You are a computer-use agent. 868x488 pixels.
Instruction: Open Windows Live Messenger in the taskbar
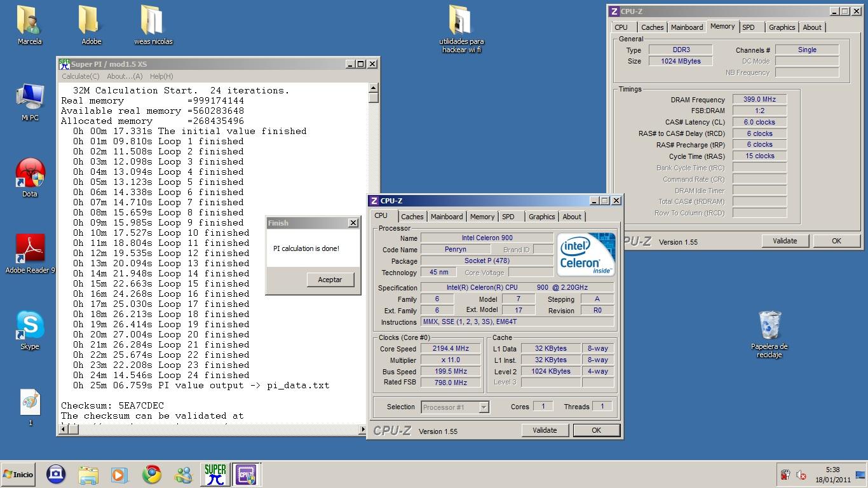click(x=183, y=475)
